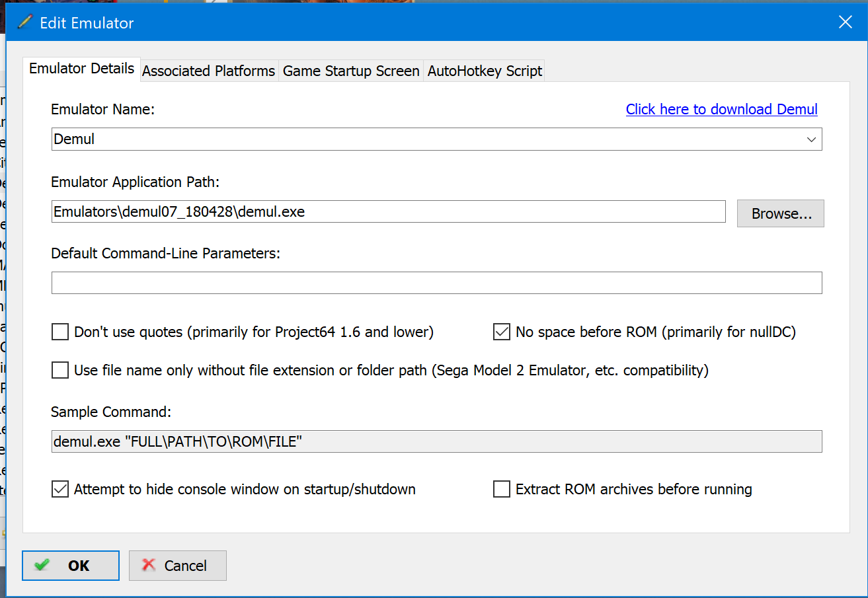
Task: Switch to the Emulator Details tab
Action: (82, 69)
